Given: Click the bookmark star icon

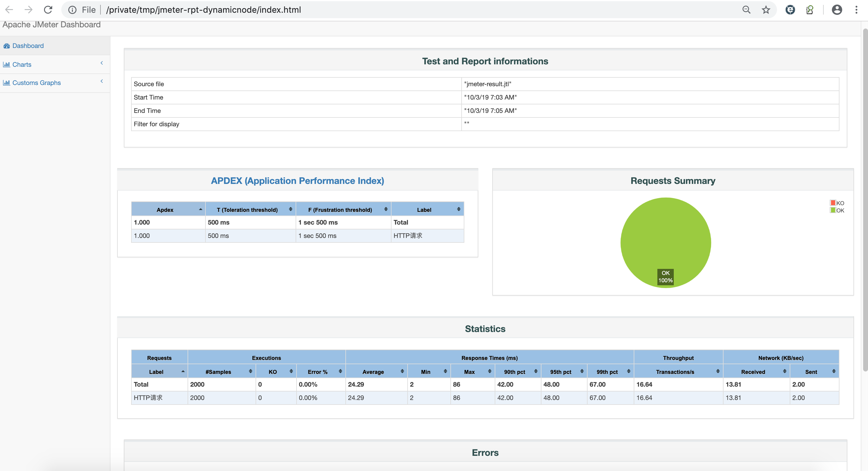Looking at the screenshot, I should (x=765, y=10).
